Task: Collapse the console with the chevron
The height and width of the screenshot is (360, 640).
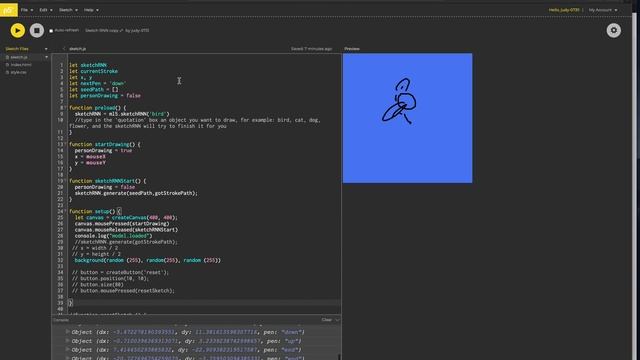Action: tap(337, 320)
